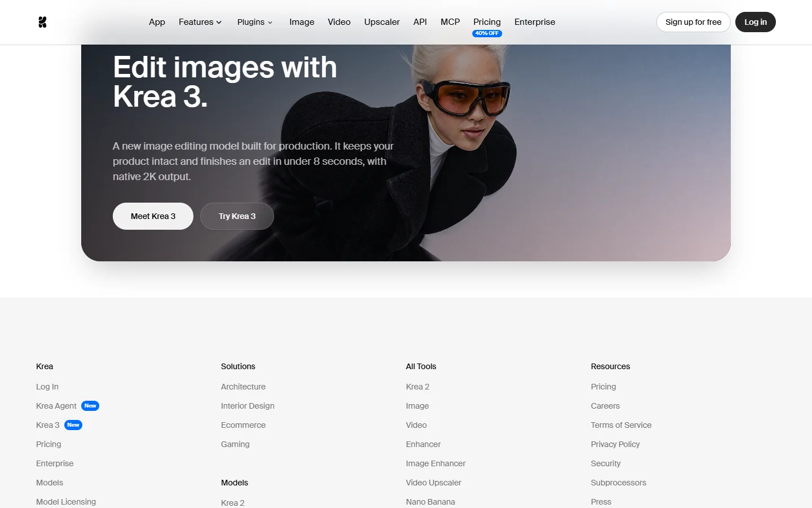Open the Terms of Service link
The width and height of the screenshot is (812, 508).
[621, 425]
